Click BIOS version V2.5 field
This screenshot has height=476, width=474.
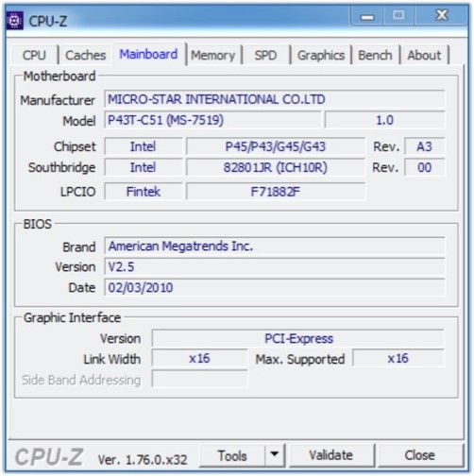coord(275,266)
